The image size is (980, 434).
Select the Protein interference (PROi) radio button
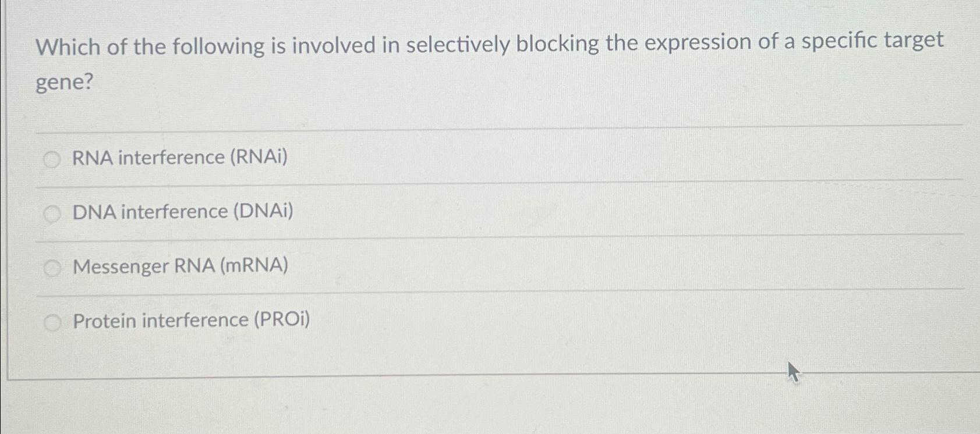pos(52,321)
